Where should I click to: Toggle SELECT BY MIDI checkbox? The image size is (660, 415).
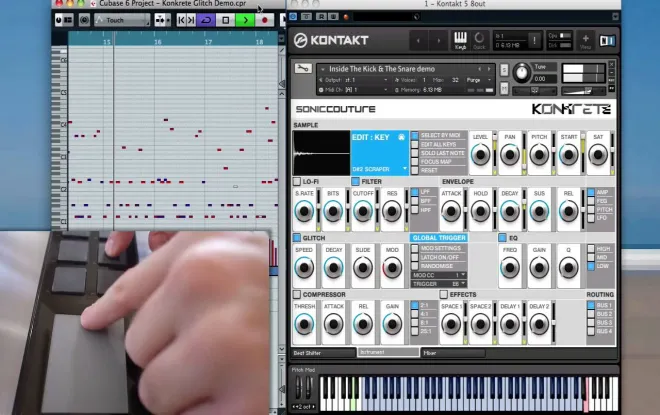coord(415,135)
